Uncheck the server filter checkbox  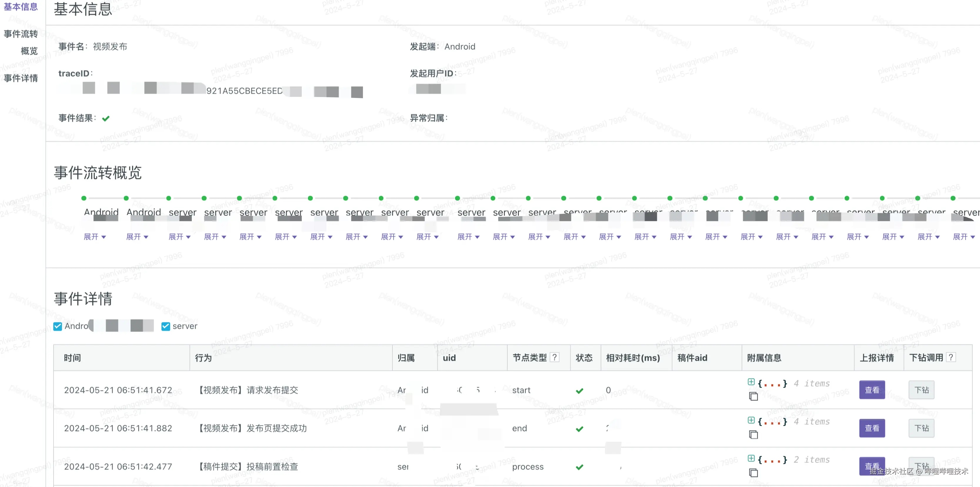166,326
